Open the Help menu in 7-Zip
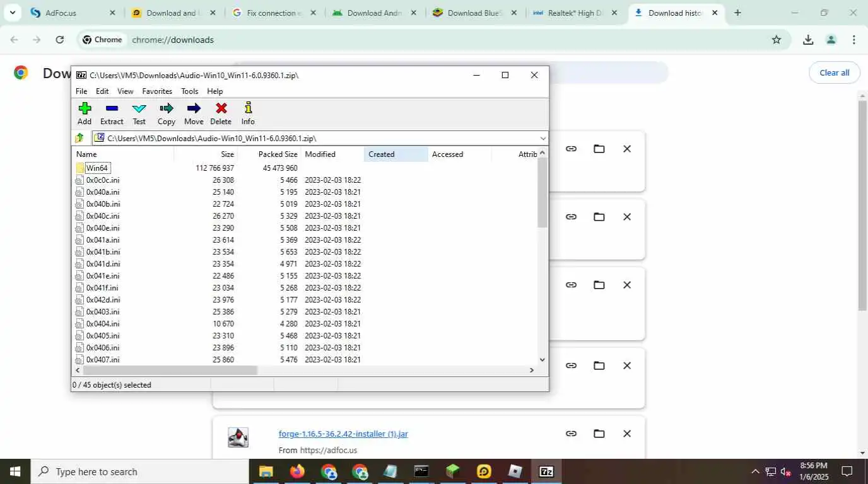This screenshot has width=868, height=484. coord(215,91)
